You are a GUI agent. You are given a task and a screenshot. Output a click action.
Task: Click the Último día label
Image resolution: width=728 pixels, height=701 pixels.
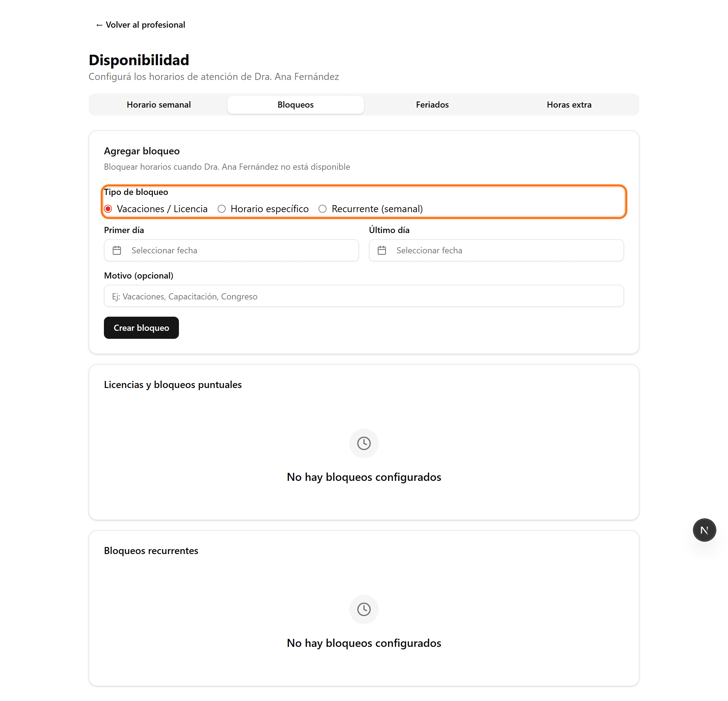coord(389,230)
